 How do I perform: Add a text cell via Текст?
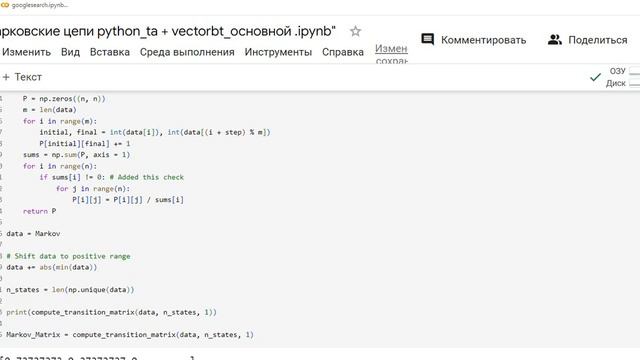point(28,77)
